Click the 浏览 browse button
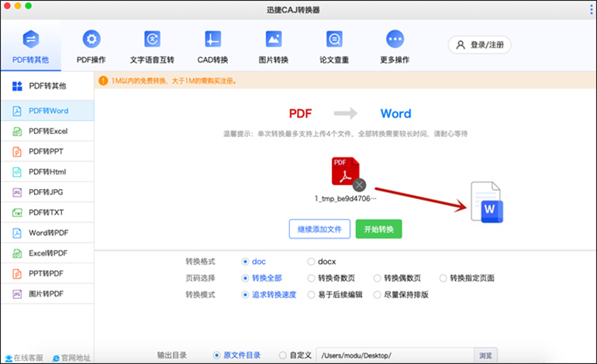 point(485,355)
